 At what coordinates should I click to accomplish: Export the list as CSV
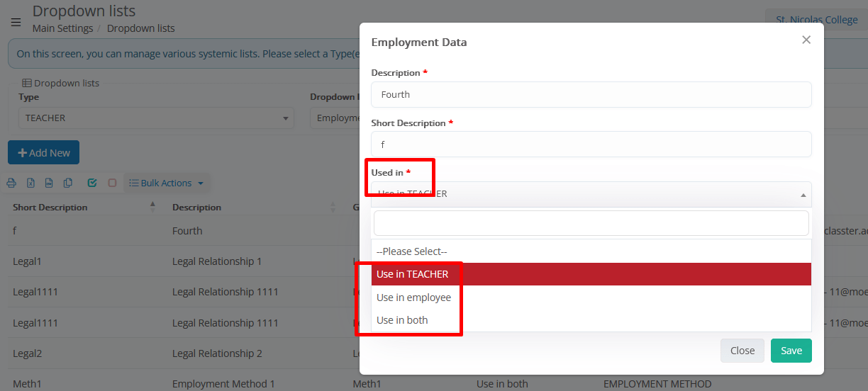pyautogui.click(x=49, y=183)
